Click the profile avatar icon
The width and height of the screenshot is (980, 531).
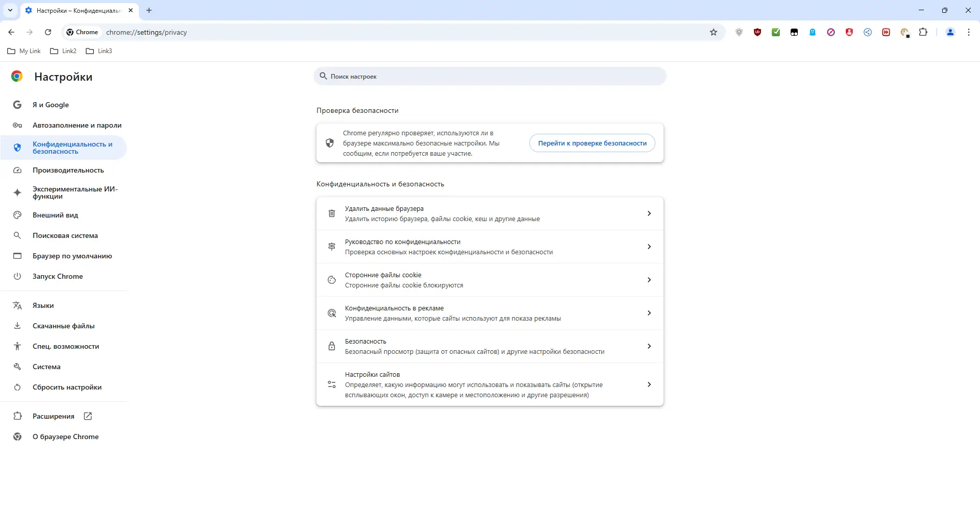[x=950, y=32]
